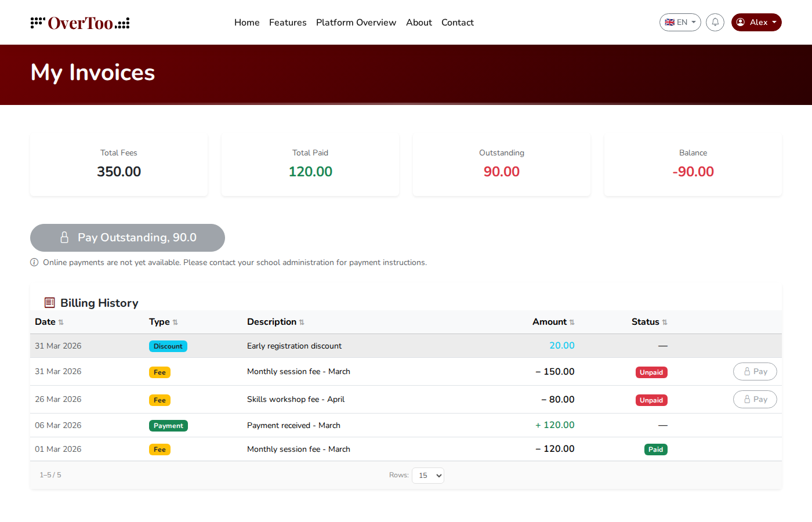Click the info icon next to payment notice
This screenshot has width=812, height=522.
(34, 262)
